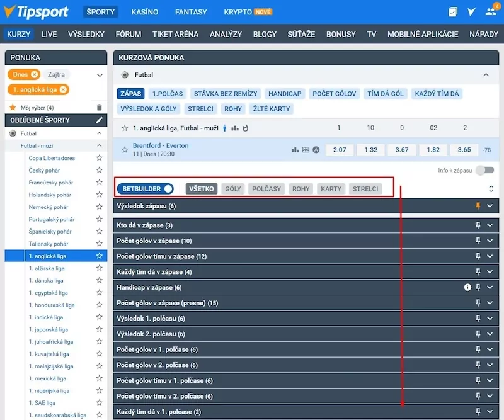The width and height of the screenshot is (504, 420).
Task: Open the KASÍNO top menu
Action: point(145,12)
